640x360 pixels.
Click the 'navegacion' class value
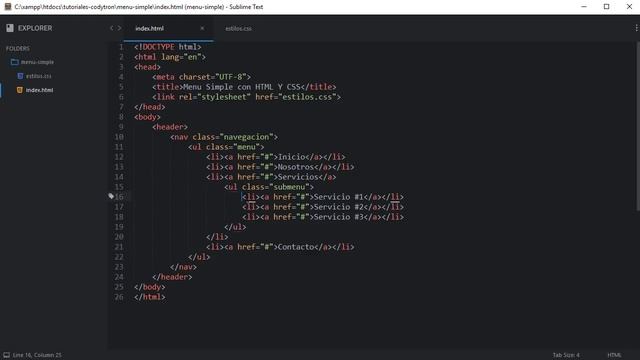coord(247,137)
